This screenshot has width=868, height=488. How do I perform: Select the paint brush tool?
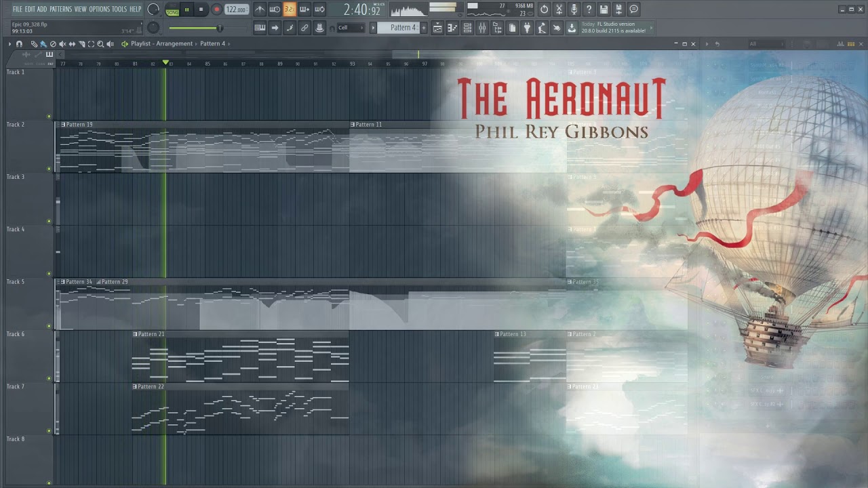coord(43,44)
